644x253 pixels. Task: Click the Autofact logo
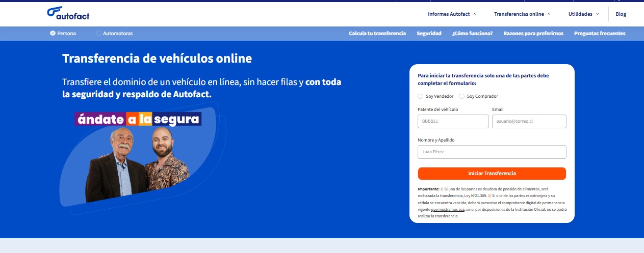click(x=68, y=14)
